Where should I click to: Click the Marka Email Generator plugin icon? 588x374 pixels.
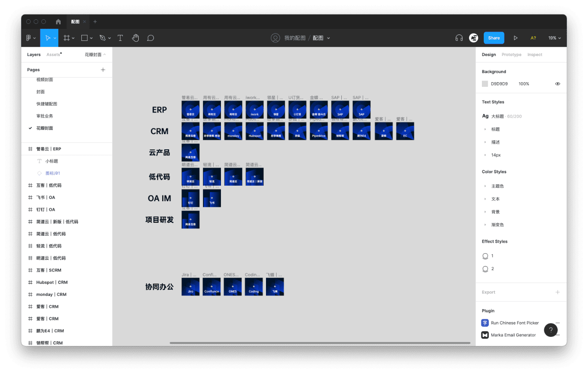(x=485, y=335)
